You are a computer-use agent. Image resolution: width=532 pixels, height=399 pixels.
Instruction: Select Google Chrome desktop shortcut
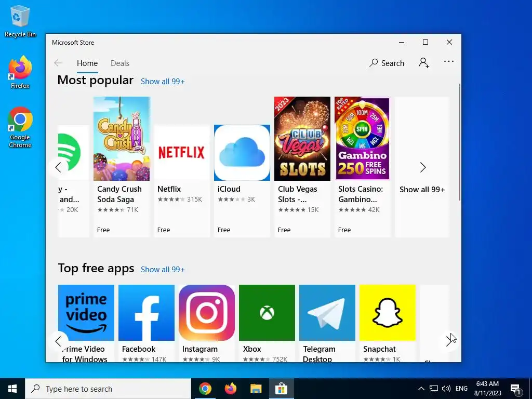pyautogui.click(x=20, y=128)
